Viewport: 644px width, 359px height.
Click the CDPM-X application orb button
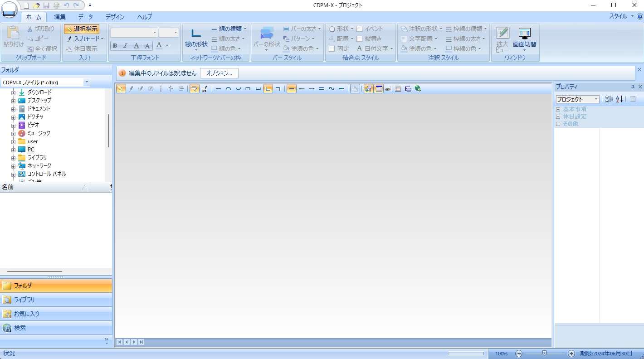10,9
